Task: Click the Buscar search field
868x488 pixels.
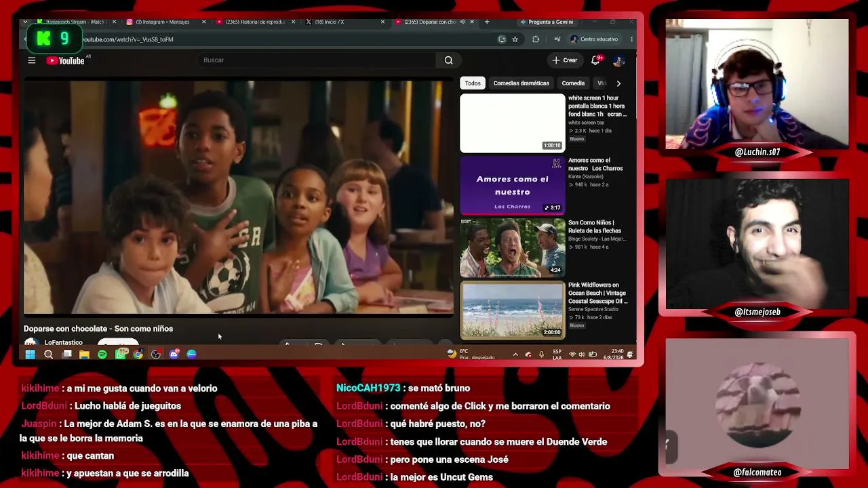Action: [317, 60]
